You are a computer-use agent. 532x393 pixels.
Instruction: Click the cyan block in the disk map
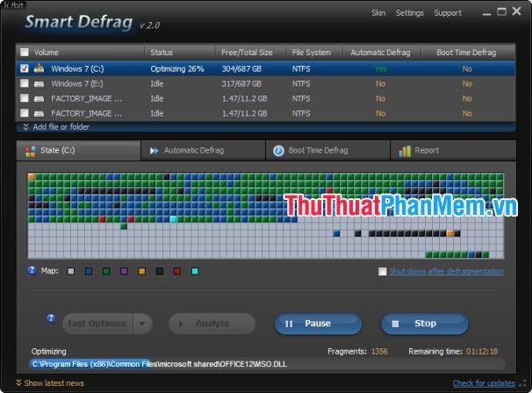tap(173, 219)
